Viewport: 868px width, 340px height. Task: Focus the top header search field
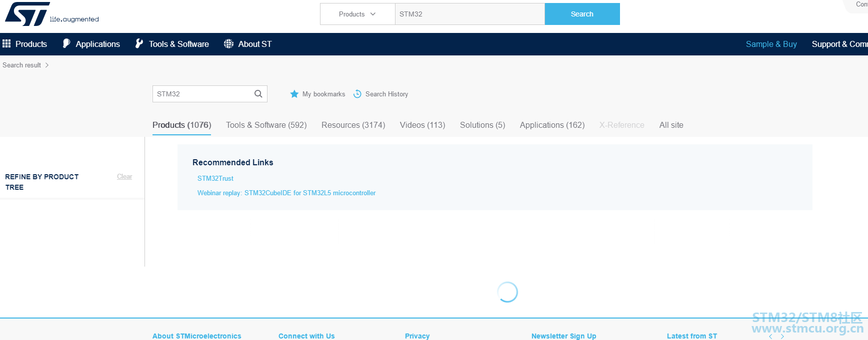click(469, 14)
